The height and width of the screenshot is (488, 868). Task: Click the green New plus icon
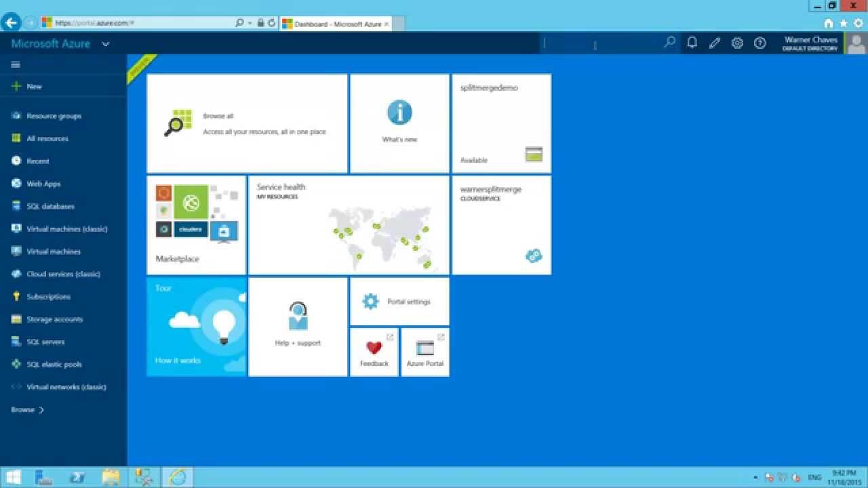tap(16, 87)
